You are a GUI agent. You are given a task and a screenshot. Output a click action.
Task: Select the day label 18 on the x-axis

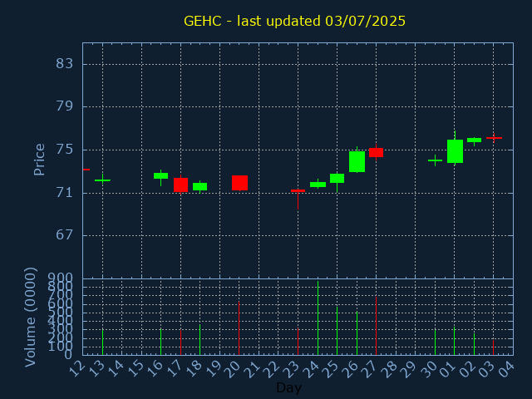(x=194, y=369)
